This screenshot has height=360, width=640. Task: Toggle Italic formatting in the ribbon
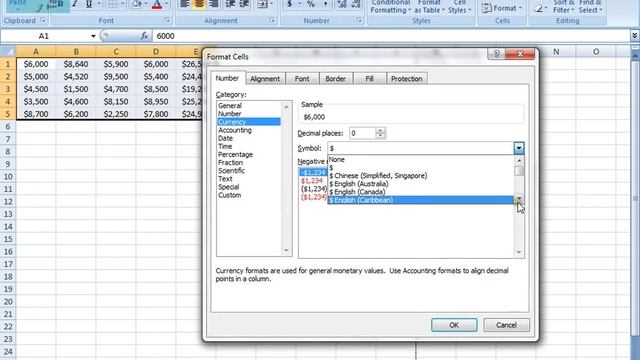click(x=75, y=4)
